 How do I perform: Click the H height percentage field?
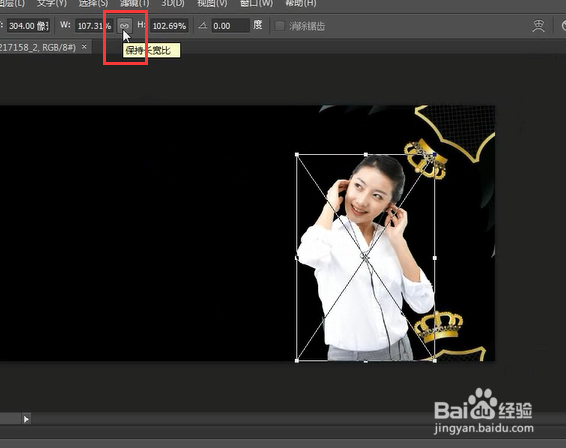click(169, 26)
